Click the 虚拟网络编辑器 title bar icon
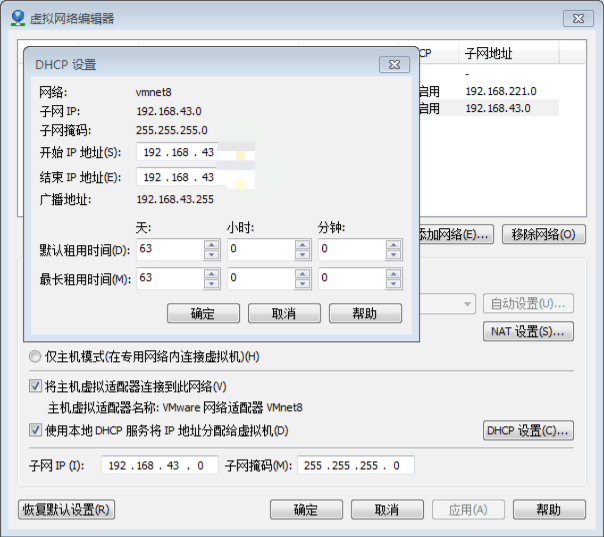This screenshot has width=604, height=537. (18, 17)
